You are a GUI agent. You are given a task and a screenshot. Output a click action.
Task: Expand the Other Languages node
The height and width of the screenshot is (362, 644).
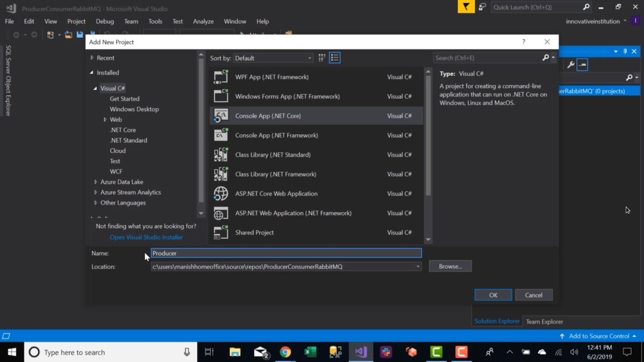(96, 203)
